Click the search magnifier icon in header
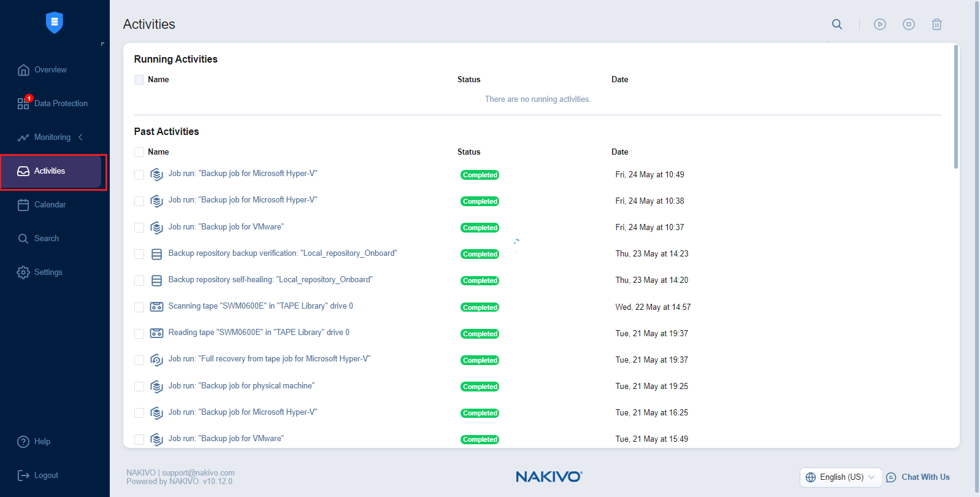The width and height of the screenshot is (980, 497). click(836, 25)
